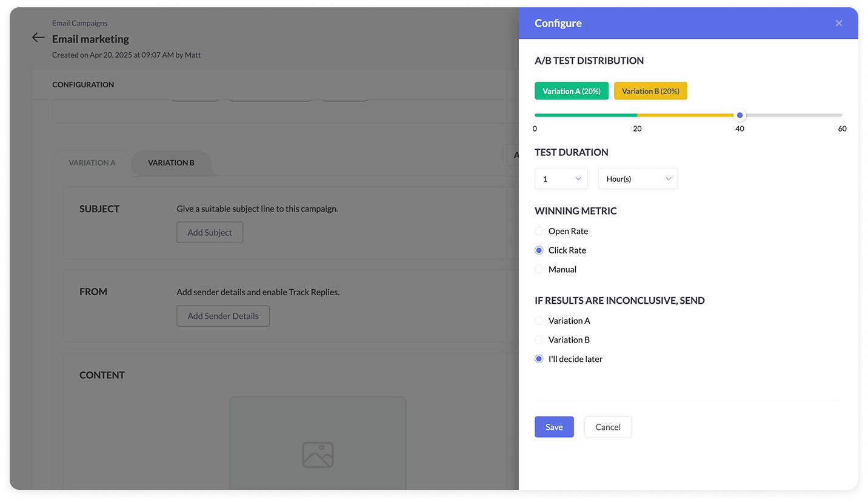Select the Click Rate radio button
Image resolution: width=868 pixels, height=502 pixels.
click(539, 250)
